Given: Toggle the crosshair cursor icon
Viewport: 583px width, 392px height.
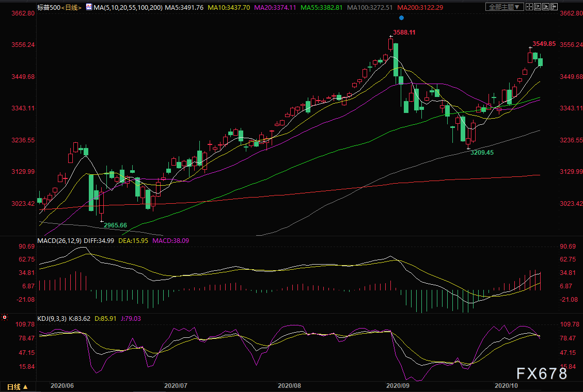Looking at the screenshot, I should tap(529, 7).
